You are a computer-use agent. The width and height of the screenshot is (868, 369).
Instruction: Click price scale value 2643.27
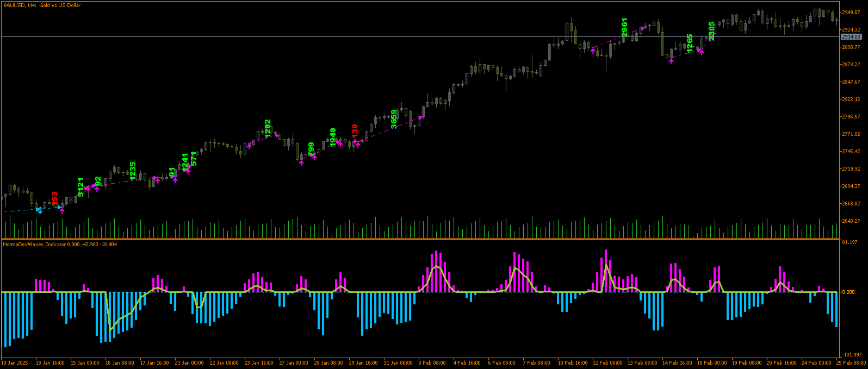(x=851, y=221)
